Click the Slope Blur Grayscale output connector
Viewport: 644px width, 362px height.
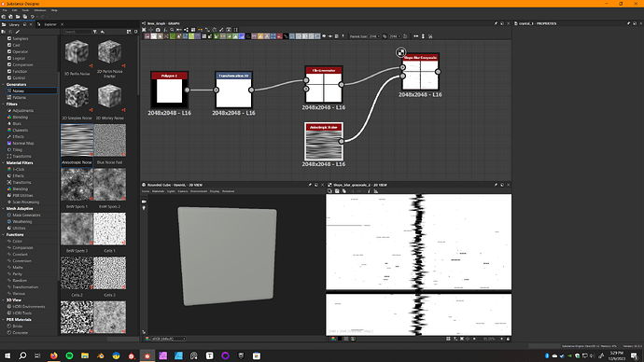tap(439, 72)
